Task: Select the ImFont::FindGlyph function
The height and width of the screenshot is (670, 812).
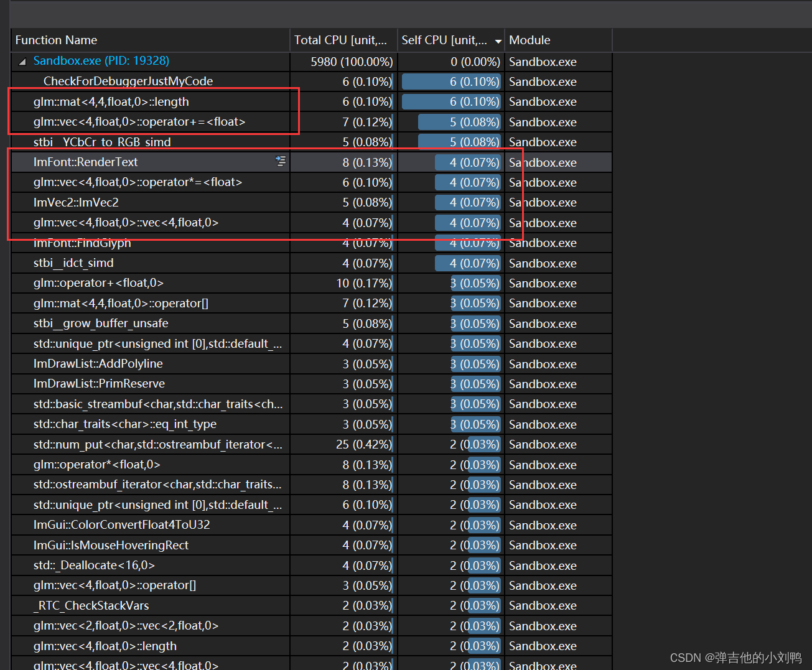Action: [x=311, y=243]
